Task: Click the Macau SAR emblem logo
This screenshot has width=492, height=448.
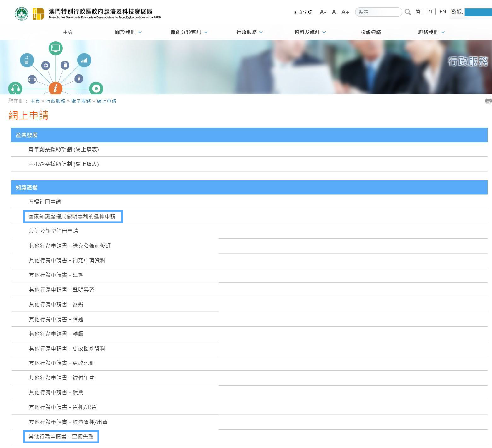Action: coord(21,14)
